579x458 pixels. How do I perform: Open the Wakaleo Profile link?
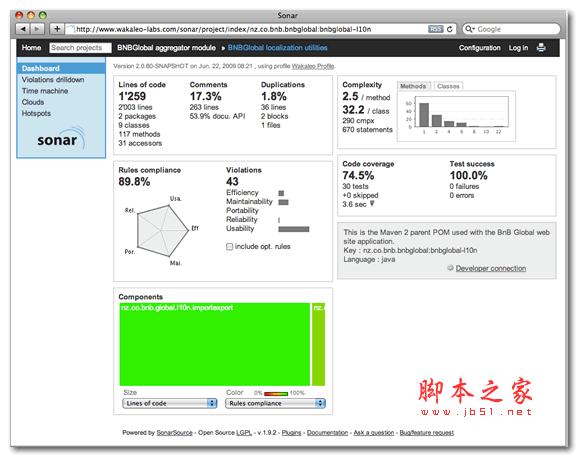click(313, 66)
